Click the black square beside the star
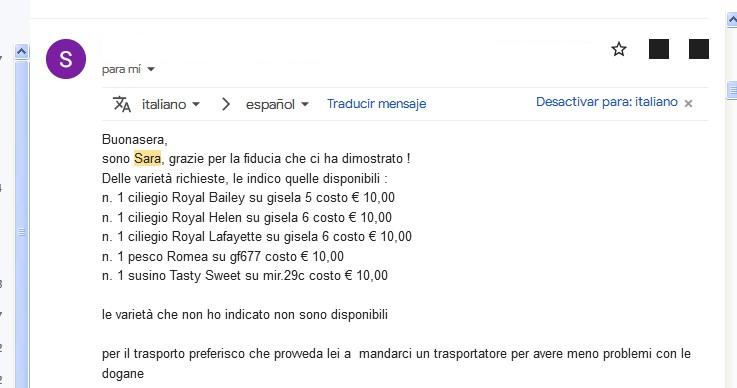 659,49
